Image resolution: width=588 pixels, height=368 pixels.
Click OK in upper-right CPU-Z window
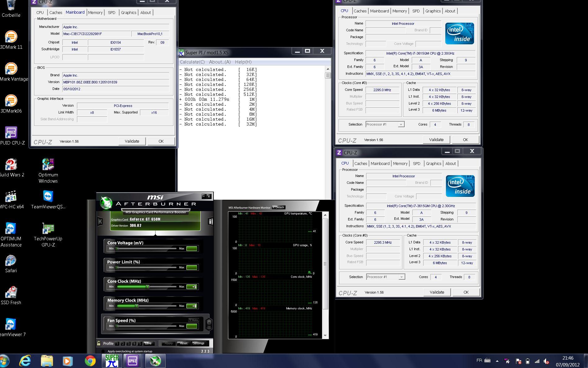(x=465, y=140)
